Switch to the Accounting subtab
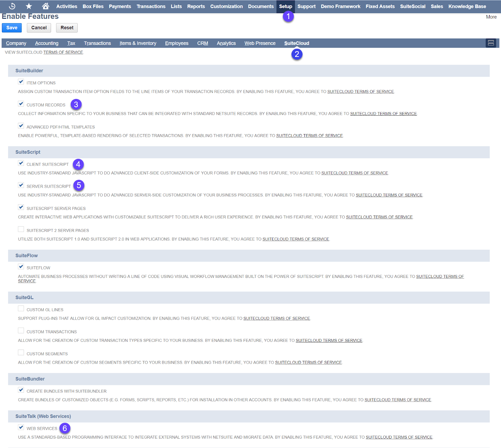 (47, 43)
